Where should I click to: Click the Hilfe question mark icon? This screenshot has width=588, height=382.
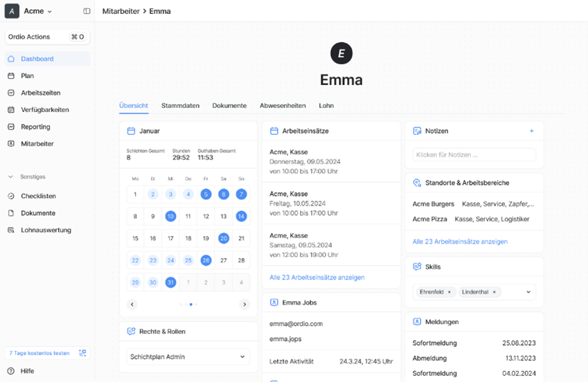pos(11,371)
